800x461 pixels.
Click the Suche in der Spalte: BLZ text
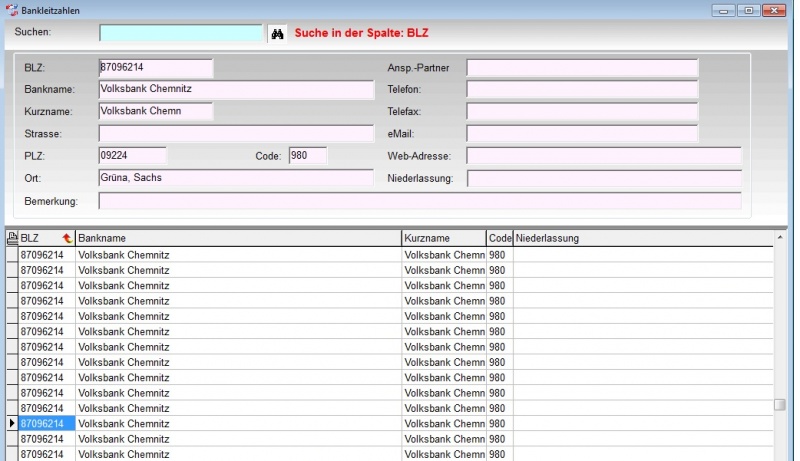tap(361, 33)
